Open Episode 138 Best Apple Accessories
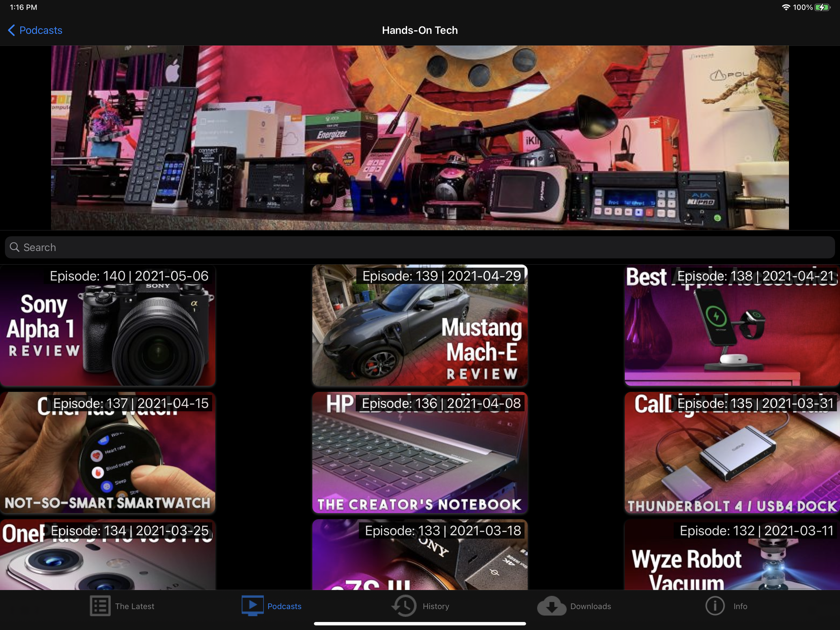This screenshot has height=630, width=840. [732, 326]
